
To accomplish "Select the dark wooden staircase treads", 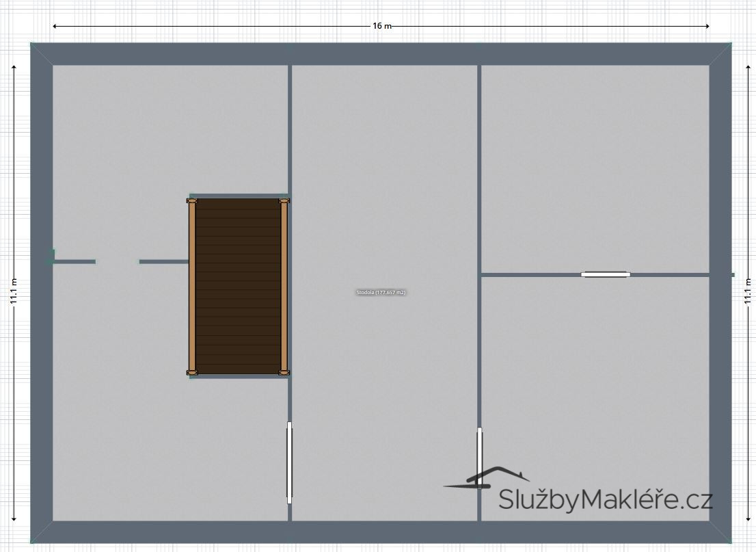I will 238,287.
